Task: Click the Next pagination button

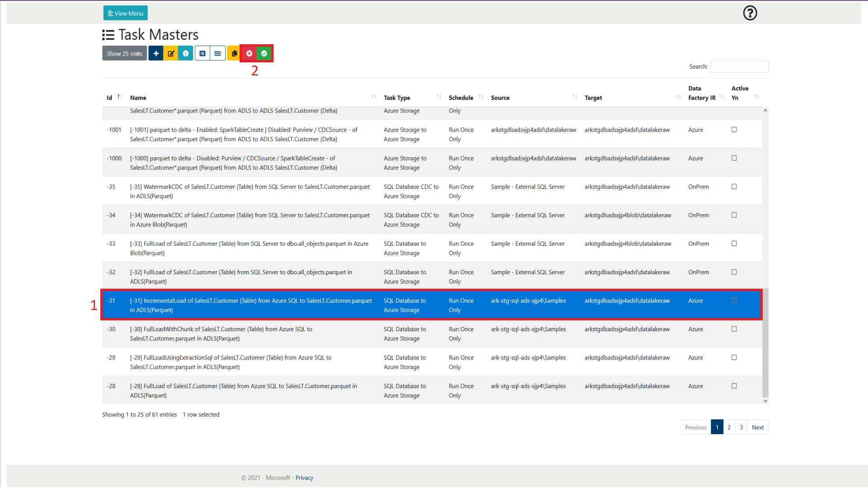Action: [x=758, y=427]
